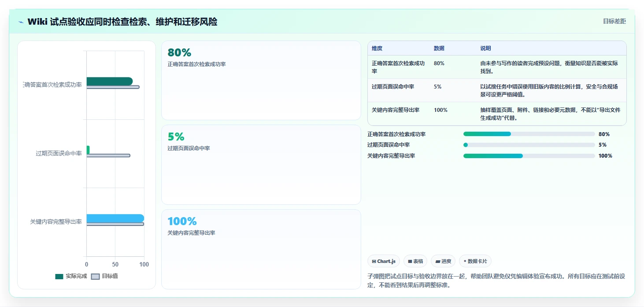The image size is (644, 307).
Task: Click the "100" tick on the chart x-axis
Action: point(144,264)
